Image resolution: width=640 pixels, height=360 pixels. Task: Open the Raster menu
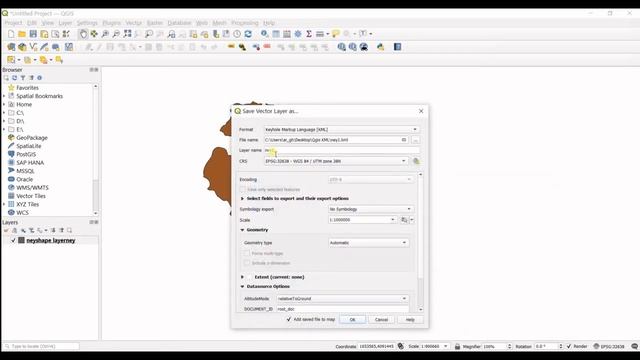pos(155,23)
